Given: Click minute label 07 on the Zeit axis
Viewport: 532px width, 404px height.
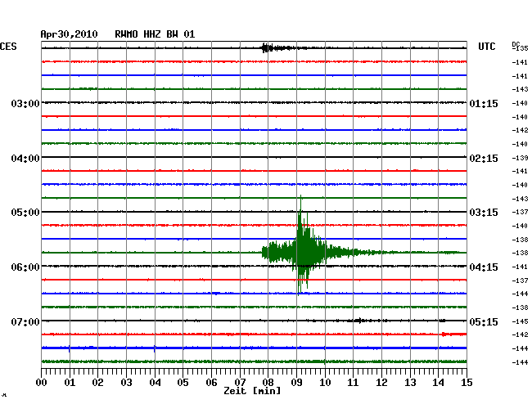Looking at the screenshot, I should click(x=240, y=383).
